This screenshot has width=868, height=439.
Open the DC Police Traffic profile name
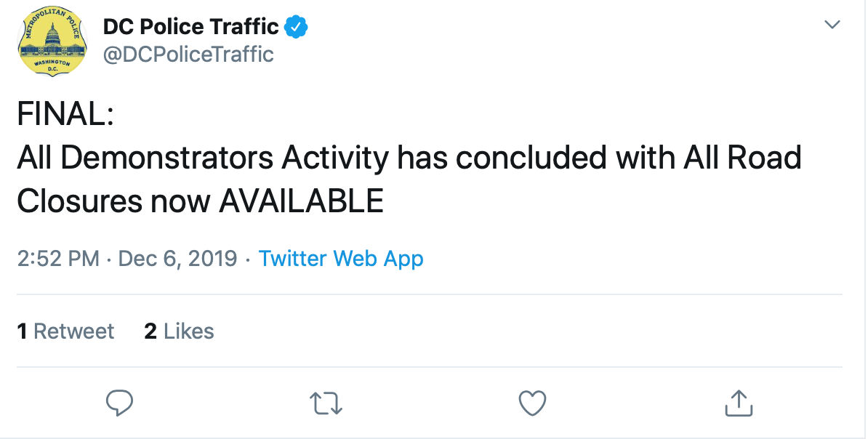pos(191,27)
